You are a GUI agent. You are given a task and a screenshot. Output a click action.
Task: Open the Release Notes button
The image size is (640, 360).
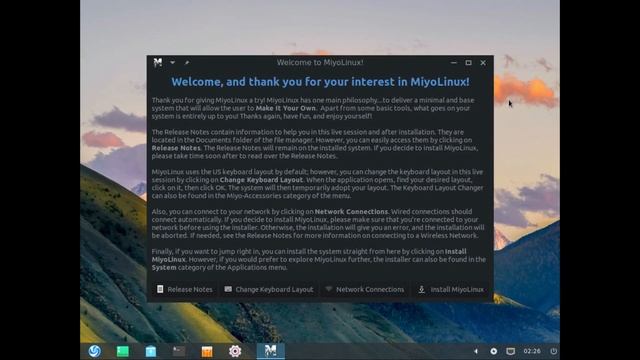[x=184, y=289]
